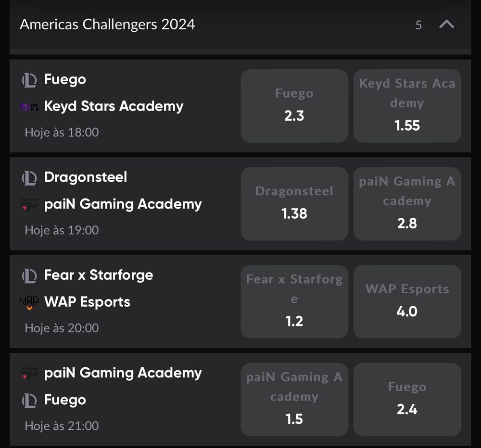Screen dimensions: 481x448
Task: Bet on WAP Esports at 4.0
Action: tap(407, 301)
